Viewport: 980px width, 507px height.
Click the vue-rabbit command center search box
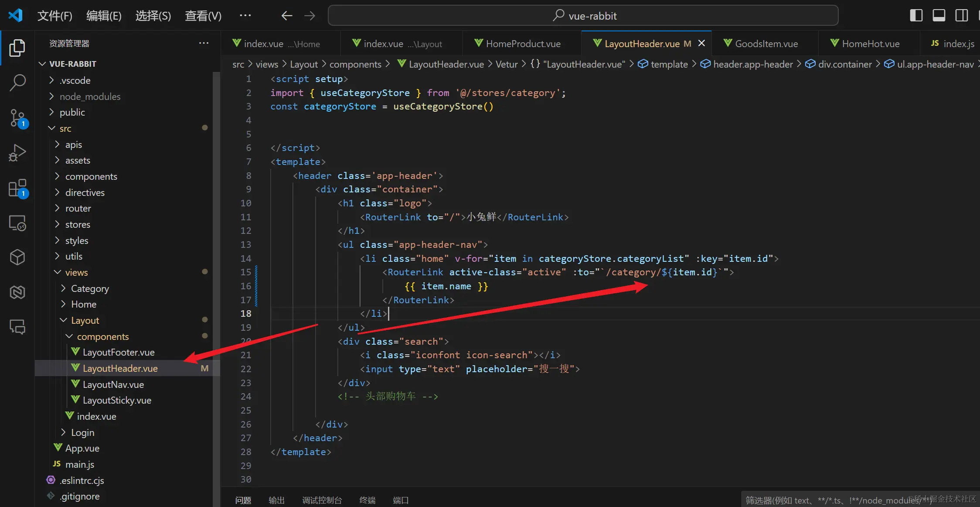[x=583, y=16]
